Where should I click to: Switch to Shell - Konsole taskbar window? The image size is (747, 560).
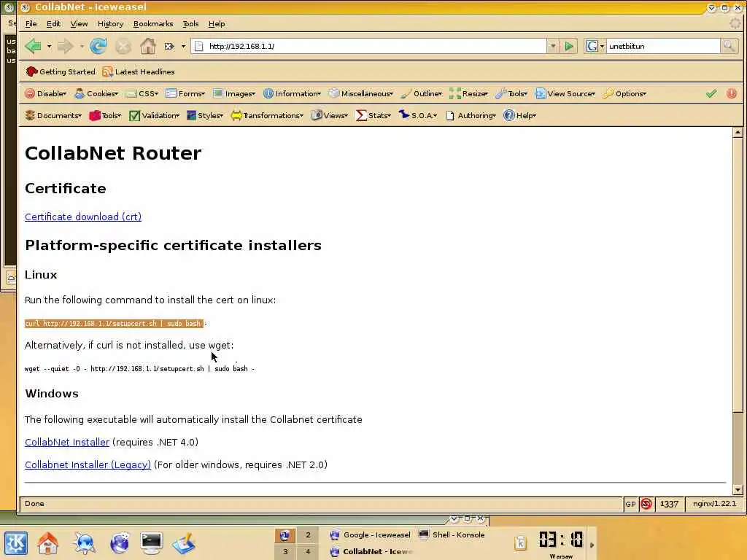point(452,534)
